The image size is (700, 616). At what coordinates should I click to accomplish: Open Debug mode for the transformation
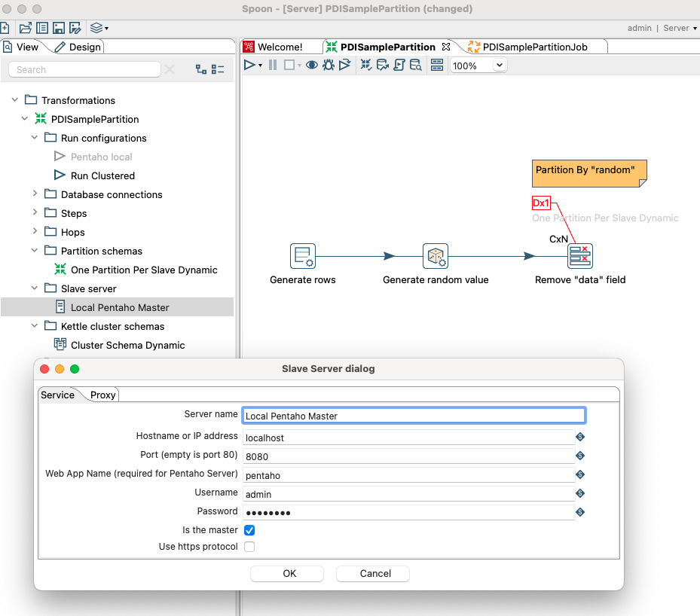(x=329, y=65)
